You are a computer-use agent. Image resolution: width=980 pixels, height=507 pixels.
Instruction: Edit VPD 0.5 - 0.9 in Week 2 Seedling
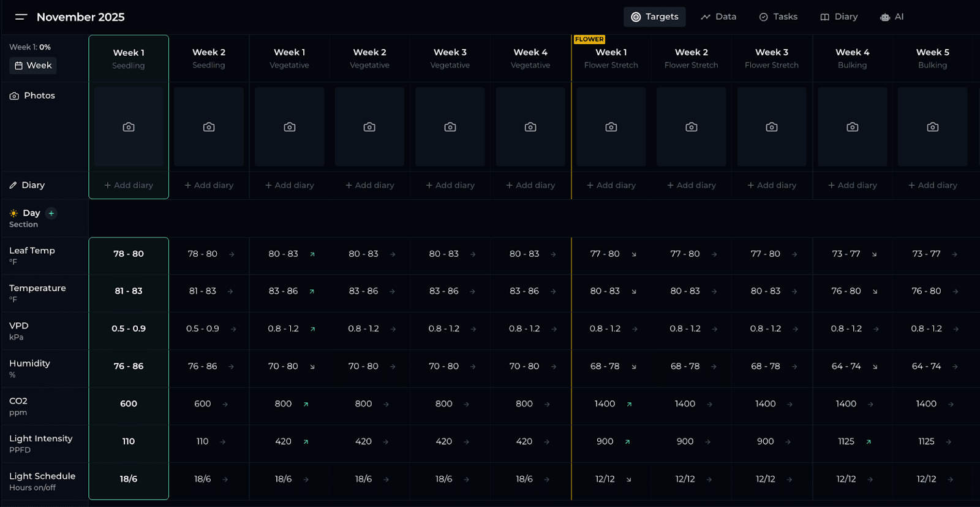point(203,329)
